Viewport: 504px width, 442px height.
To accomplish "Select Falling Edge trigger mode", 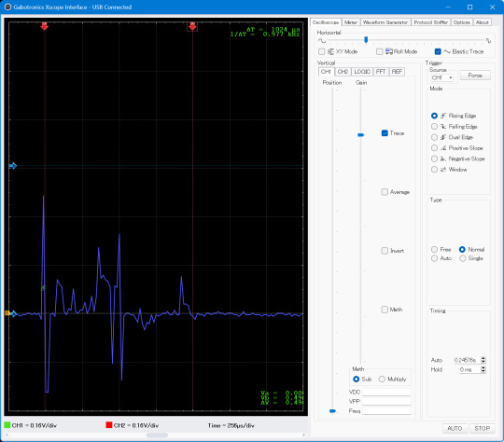I will click(x=434, y=126).
